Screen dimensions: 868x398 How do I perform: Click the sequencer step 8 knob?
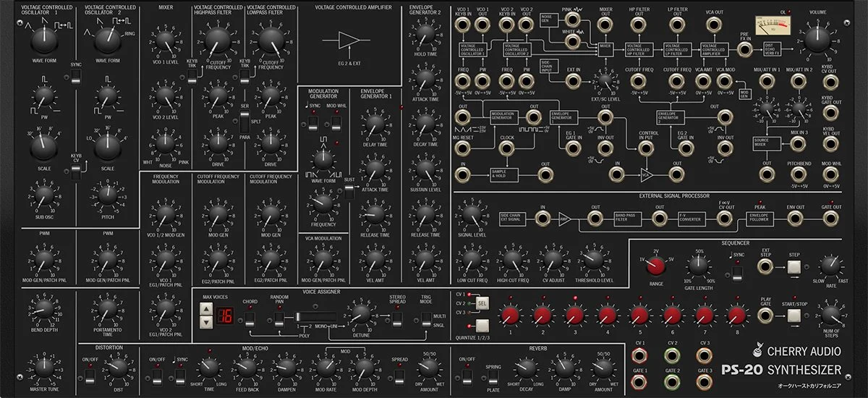pyautogui.click(x=736, y=314)
